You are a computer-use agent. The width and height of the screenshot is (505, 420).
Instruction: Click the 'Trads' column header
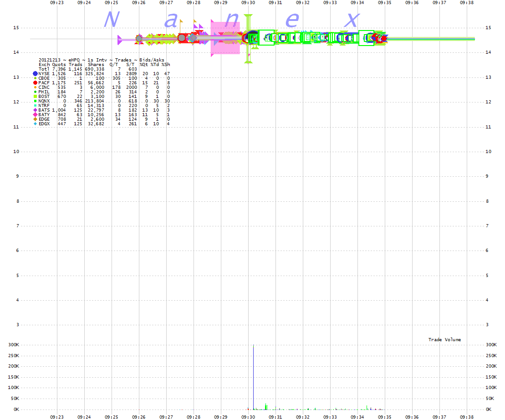coord(76,65)
